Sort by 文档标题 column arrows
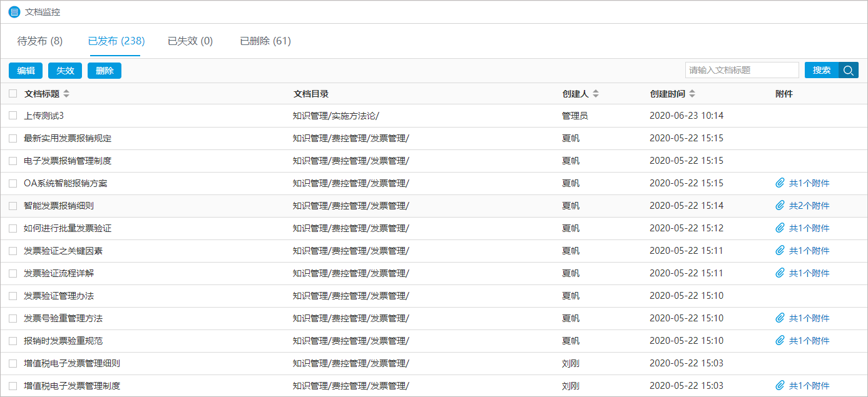This screenshot has width=868, height=397. pyautogui.click(x=66, y=94)
